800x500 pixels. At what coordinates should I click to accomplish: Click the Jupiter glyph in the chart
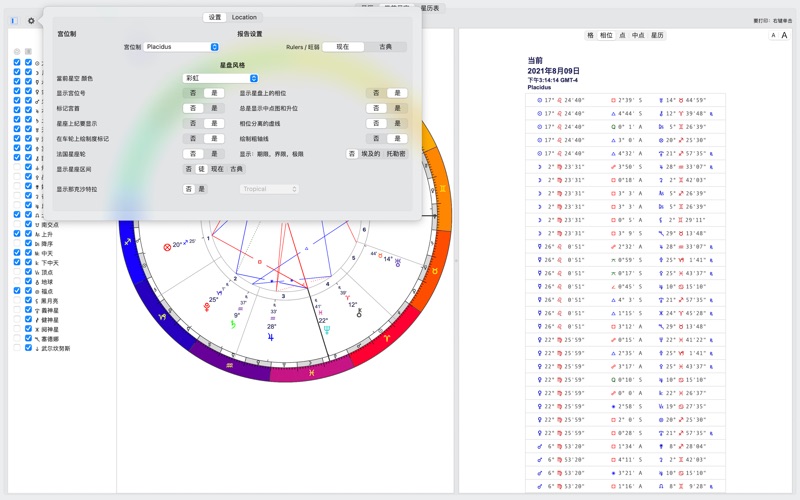tap(270, 338)
